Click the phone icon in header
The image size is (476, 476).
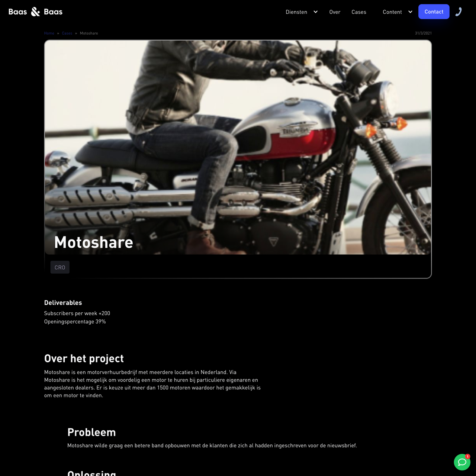click(459, 12)
